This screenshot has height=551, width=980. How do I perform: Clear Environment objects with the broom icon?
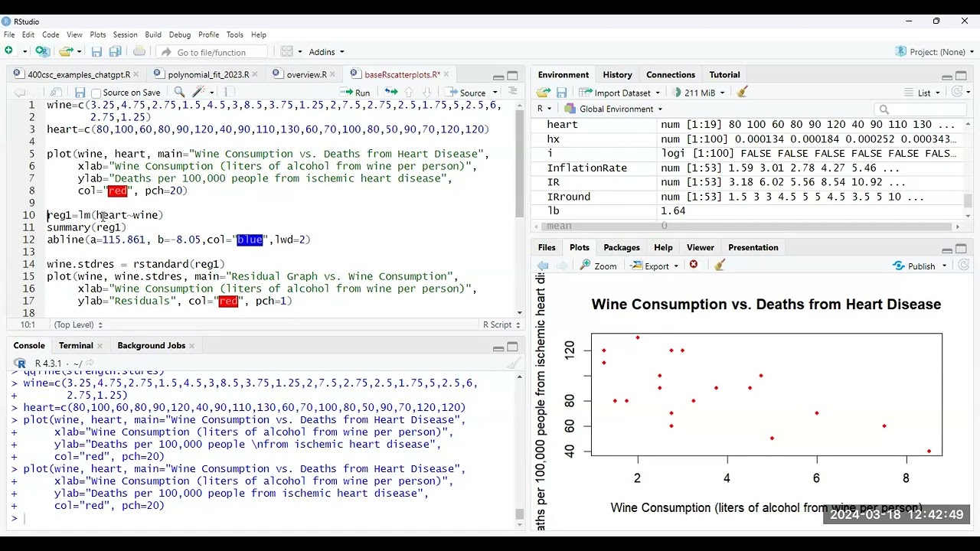(742, 92)
